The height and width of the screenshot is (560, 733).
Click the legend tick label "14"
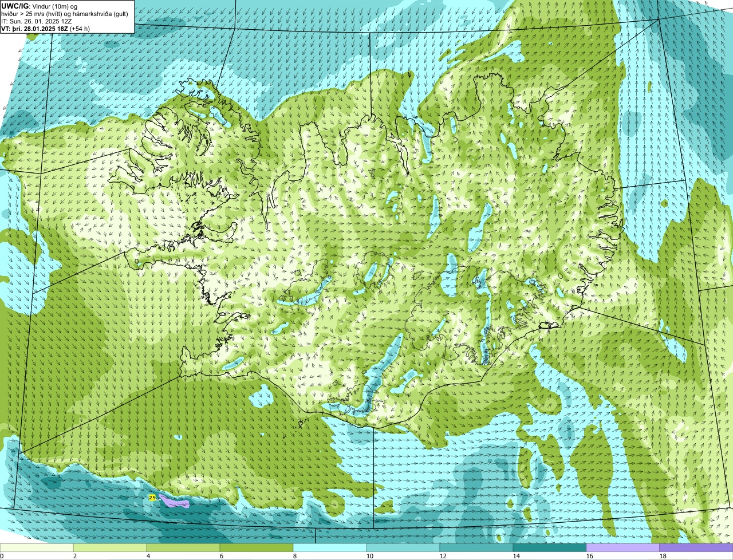[517, 556]
